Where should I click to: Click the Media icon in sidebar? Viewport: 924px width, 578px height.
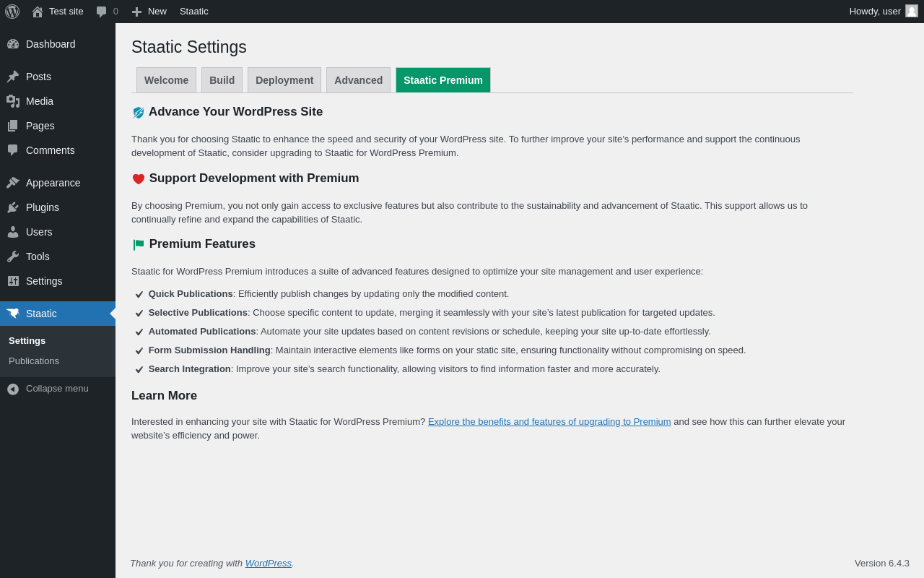pos(13,101)
